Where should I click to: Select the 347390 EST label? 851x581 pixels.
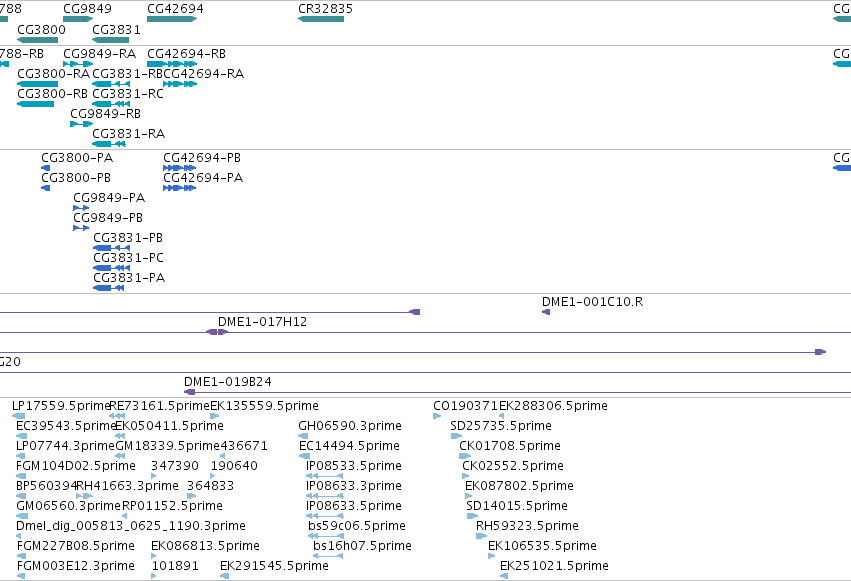pyautogui.click(x=175, y=467)
